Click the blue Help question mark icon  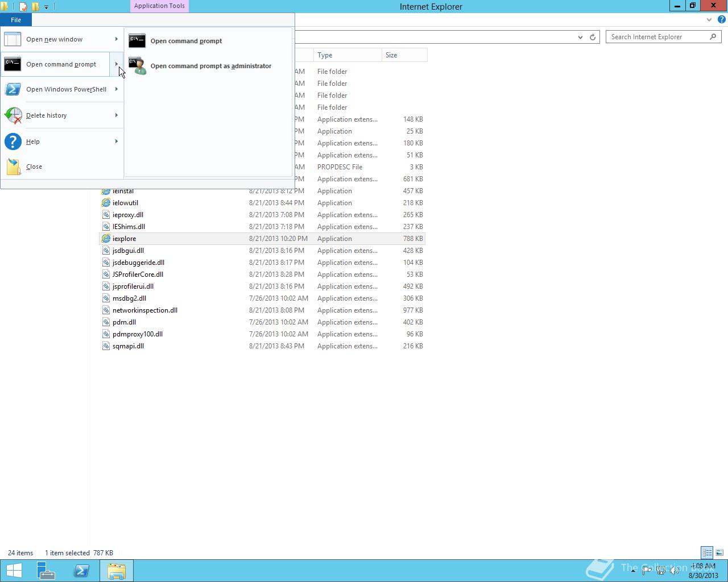[x=13, y=142]
